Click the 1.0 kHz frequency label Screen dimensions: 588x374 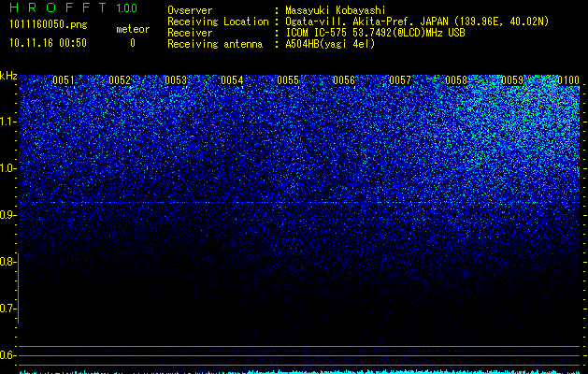pyautogui.click(x=7, y=168)
